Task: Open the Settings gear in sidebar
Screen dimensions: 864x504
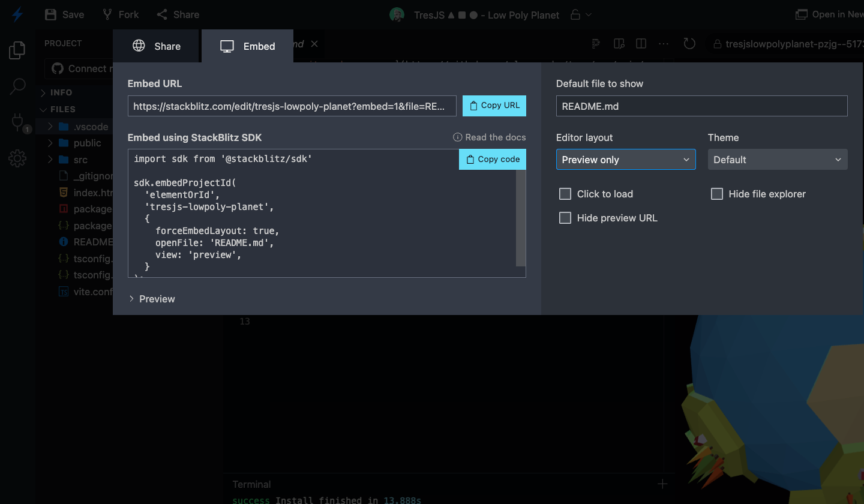Action: [x=17, y=158]
